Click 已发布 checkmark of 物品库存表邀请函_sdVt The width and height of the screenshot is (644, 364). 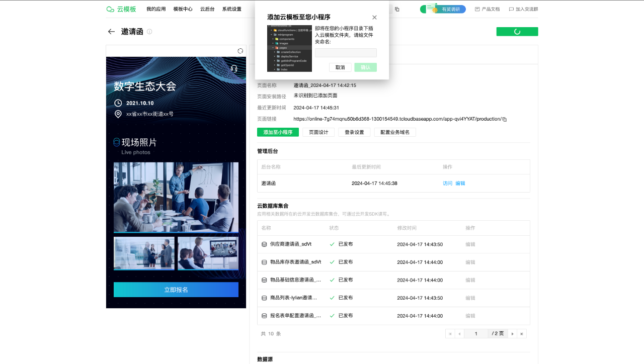click(x=332, y=262)
